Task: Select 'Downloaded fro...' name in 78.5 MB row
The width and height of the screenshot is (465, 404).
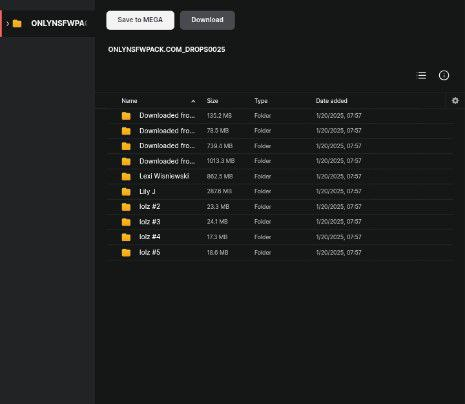Action: (167, 131)
